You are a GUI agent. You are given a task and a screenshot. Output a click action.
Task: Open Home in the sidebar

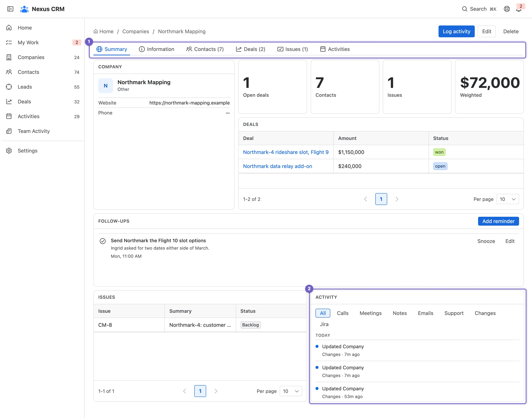[x=43, y=28]
